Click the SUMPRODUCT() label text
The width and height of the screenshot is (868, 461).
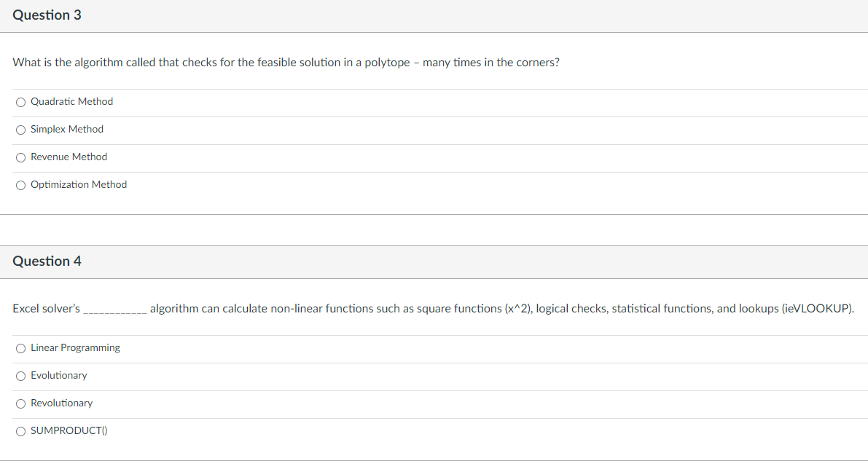(x=69, y=430)
